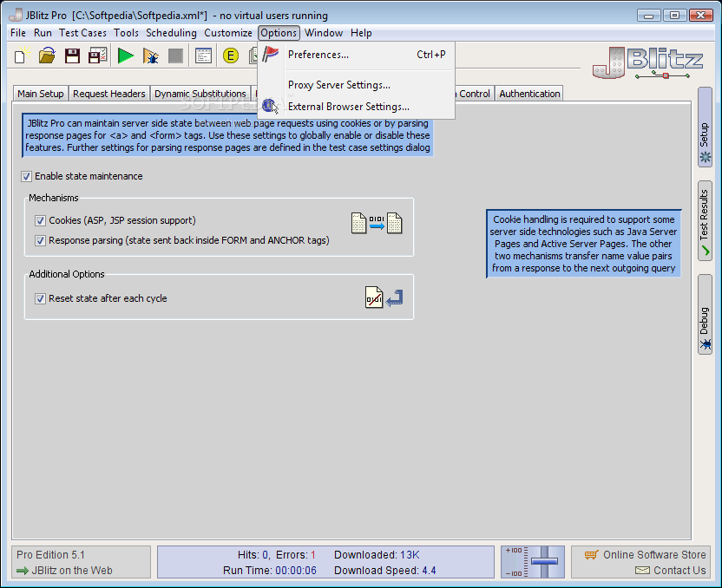
Task: Open the window list toolbar icon
Action: (203, 56)
